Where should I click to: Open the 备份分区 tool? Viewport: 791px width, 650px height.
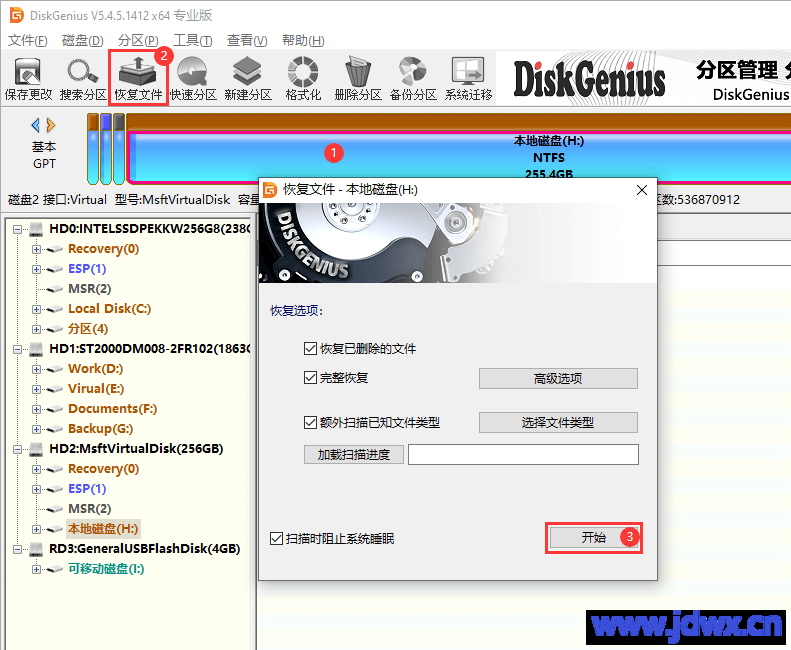(413, 79)
